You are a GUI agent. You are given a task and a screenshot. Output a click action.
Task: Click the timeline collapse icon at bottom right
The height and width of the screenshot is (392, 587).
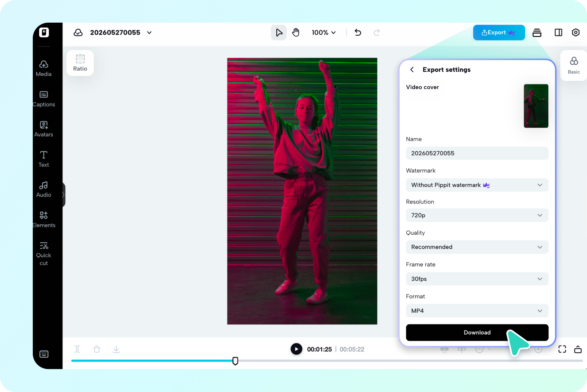point(578,349)
